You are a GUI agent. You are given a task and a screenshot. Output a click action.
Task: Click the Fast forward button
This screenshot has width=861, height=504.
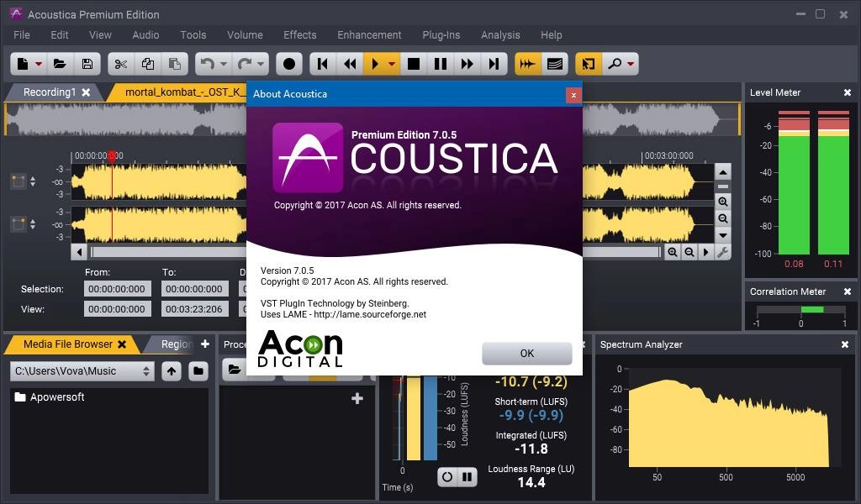467,64
